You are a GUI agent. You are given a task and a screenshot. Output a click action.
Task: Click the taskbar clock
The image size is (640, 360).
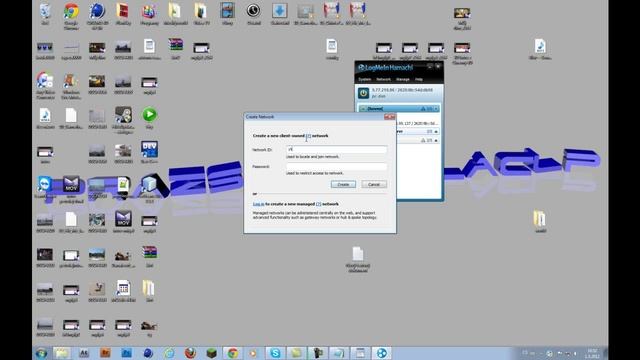tap(591, 353)
